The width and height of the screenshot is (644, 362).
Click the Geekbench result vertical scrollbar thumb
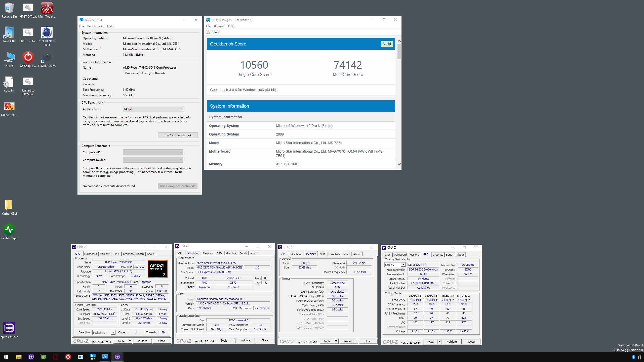pyautogui.click(x=399, y=52)
